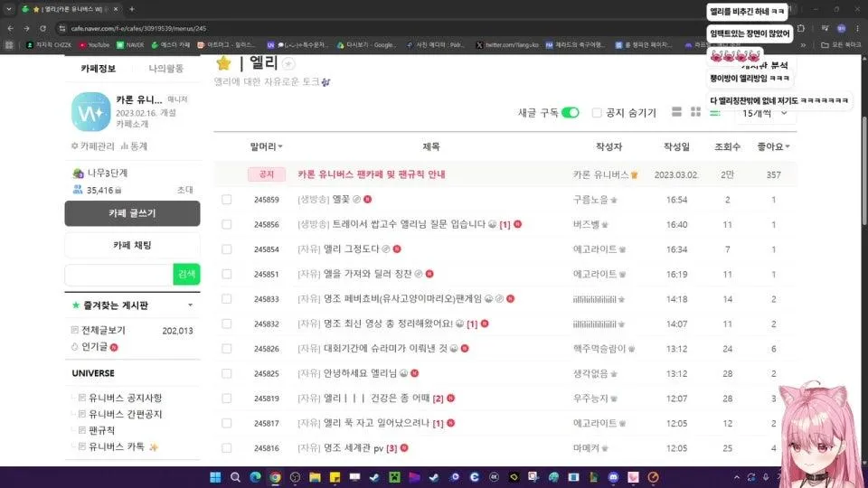
Task: Open 유니버스 간편공지 board
Action: coord(125,414)
